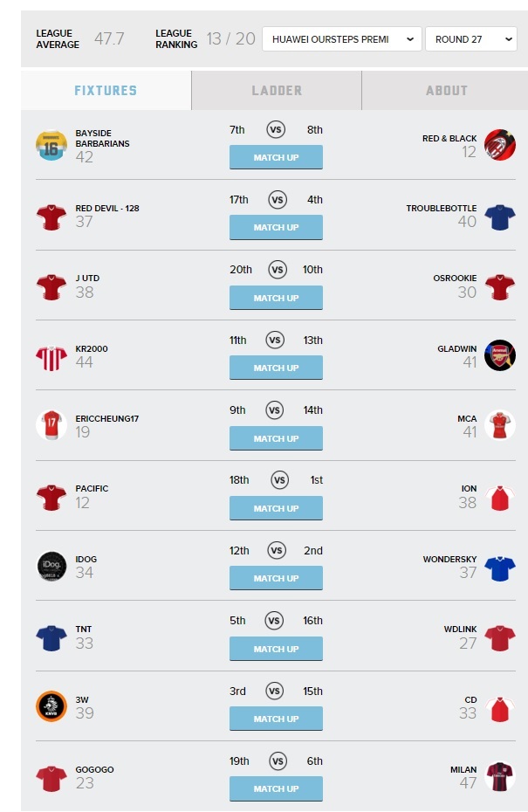The image size is (528, 812).
Task: Click the Milan striped jersey icon
Action: [x=499, y=776]
